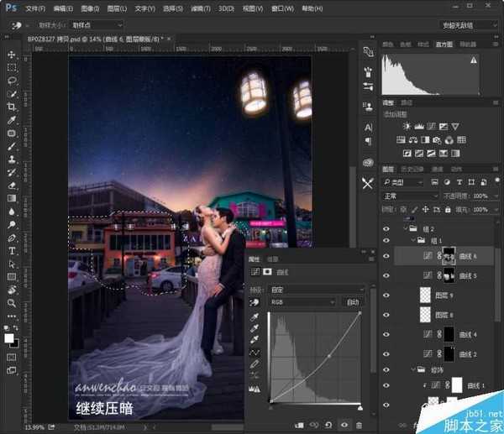Select the pencil draw-curve tool in Properties
This screenshot has width=504, height=434.
pyautogui.click(x=255, y=365)
